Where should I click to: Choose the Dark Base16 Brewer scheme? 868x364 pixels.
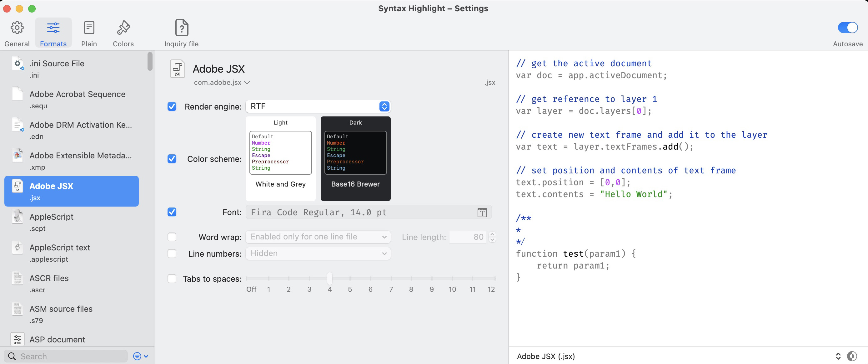tap(355, 159)
